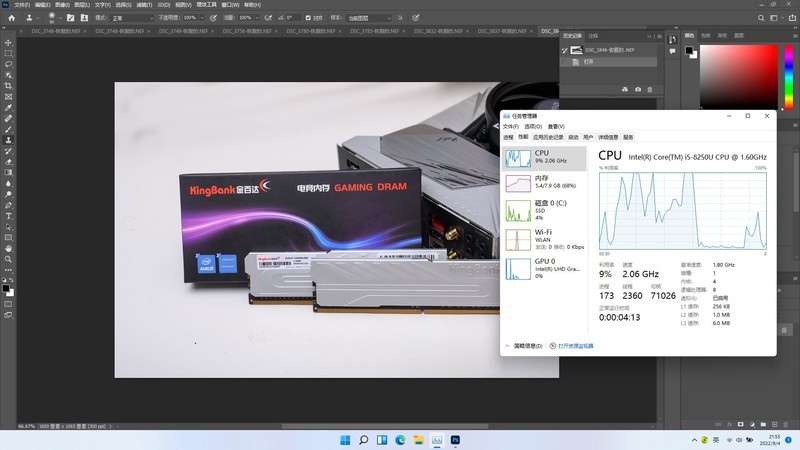This screenshot has width=800, height=450.
Task: Select the Lasso tool
Action: 9,63
